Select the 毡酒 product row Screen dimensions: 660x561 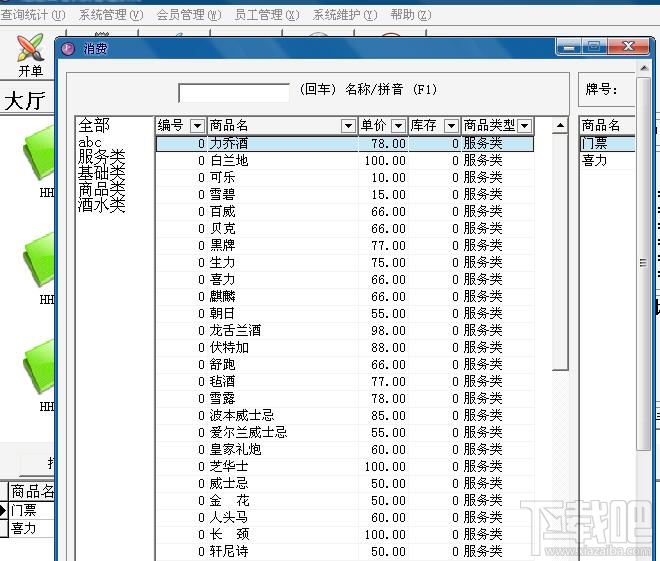click(x=345, y=381)
